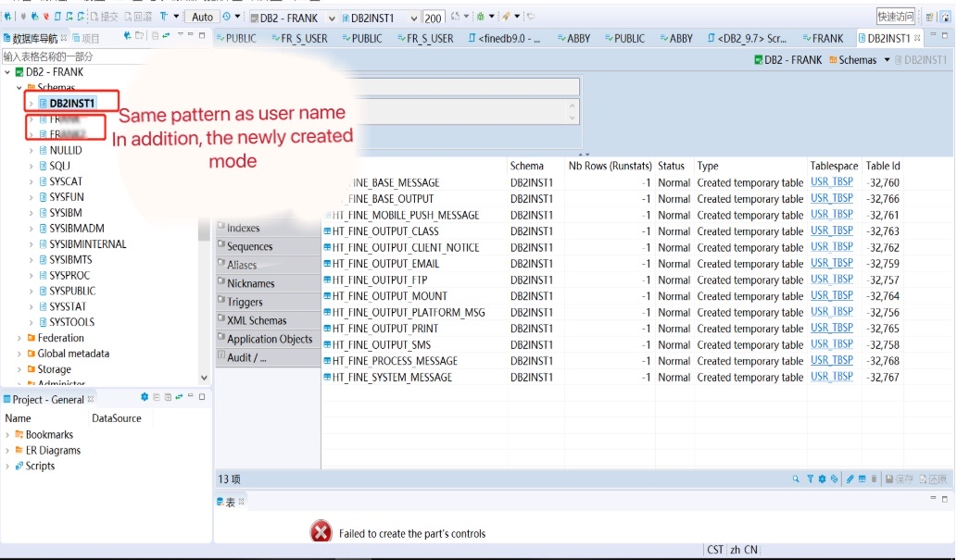This screenshot has width=957, height=560.
Task: Click the error icon beside failed controls message
Action: pyautogui.click(x=321, y=532)
